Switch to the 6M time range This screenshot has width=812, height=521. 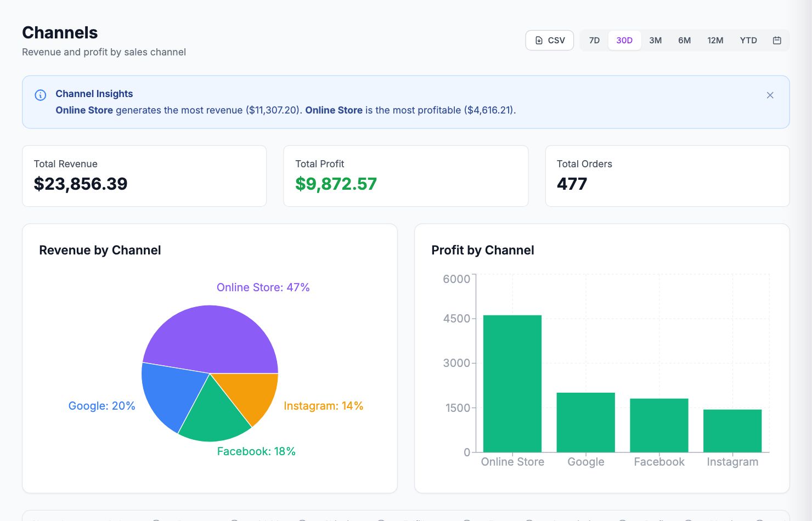click(x=684, y=40)
